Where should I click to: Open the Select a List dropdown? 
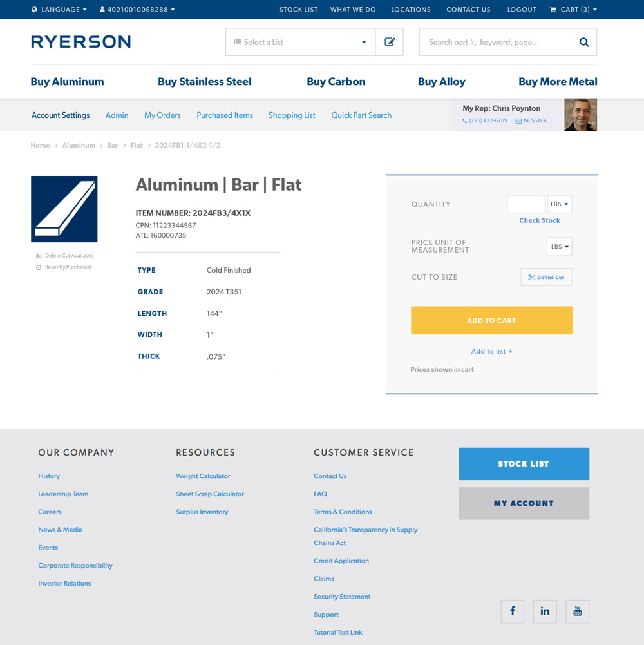pyautogui.click(x=300, y=42)
